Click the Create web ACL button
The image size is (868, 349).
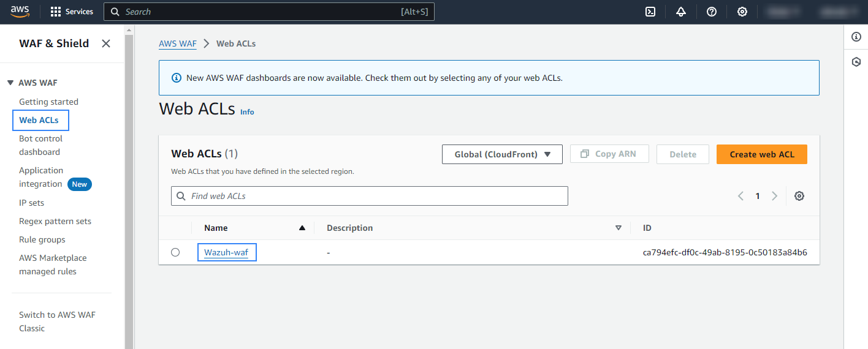(761, 154)
